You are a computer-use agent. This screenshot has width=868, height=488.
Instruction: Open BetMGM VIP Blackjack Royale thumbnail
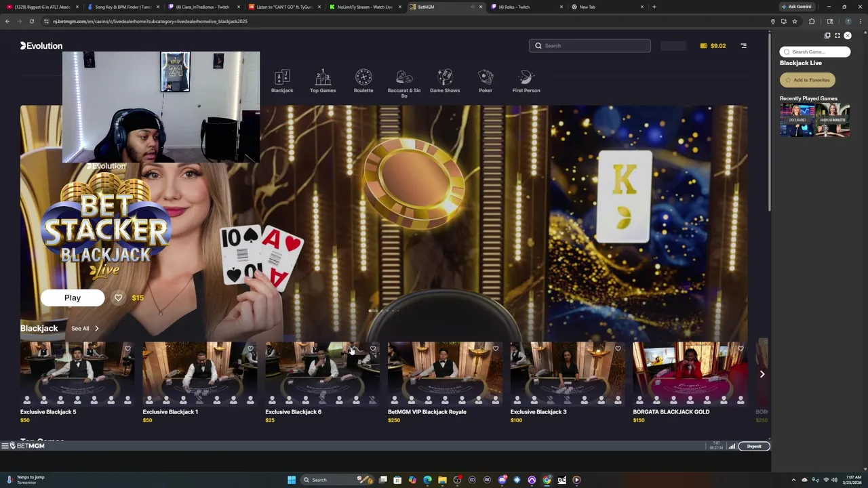pos(445,373)
